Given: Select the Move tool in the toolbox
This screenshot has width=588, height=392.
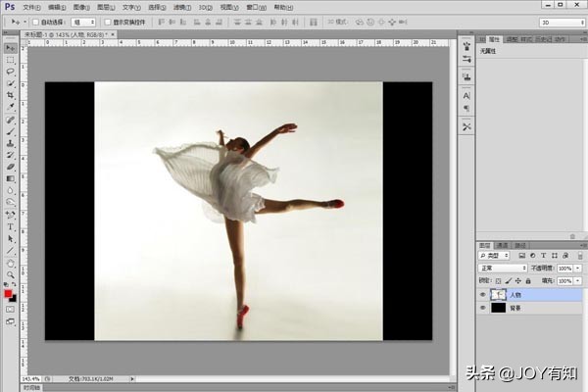Looking at the screenshot, I should coord(10,47).
